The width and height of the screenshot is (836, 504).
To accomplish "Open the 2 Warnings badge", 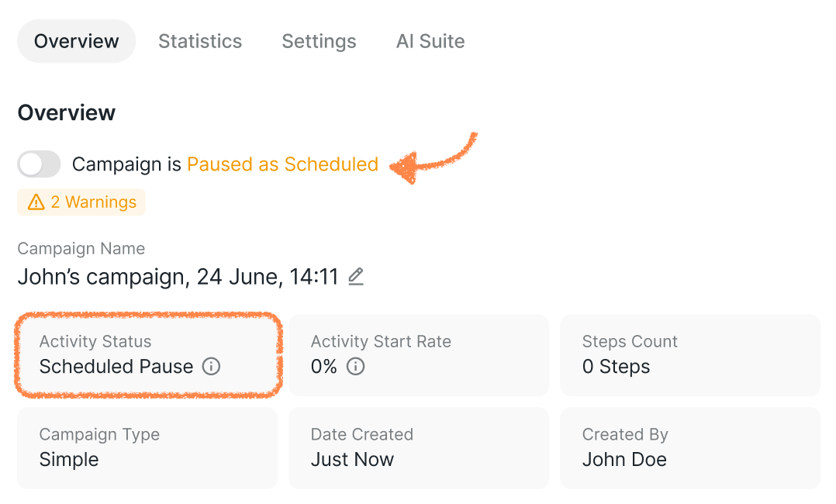I will [x=81, y=202].
